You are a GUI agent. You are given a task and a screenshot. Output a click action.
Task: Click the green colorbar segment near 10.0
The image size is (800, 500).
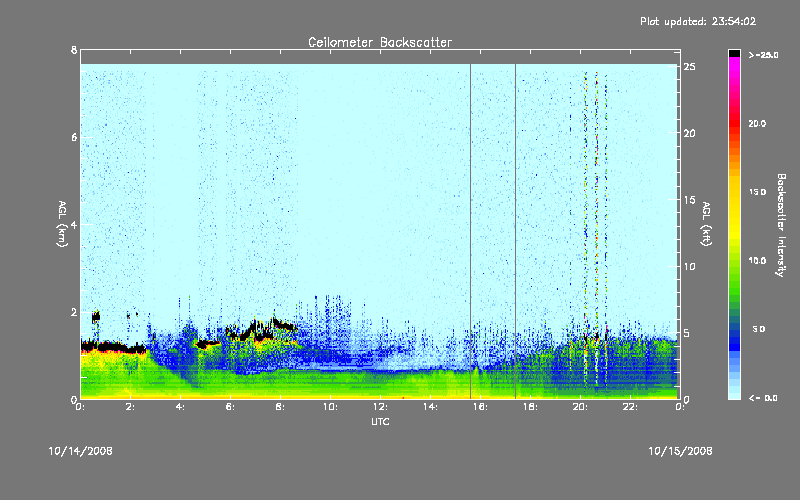(734, 261)
